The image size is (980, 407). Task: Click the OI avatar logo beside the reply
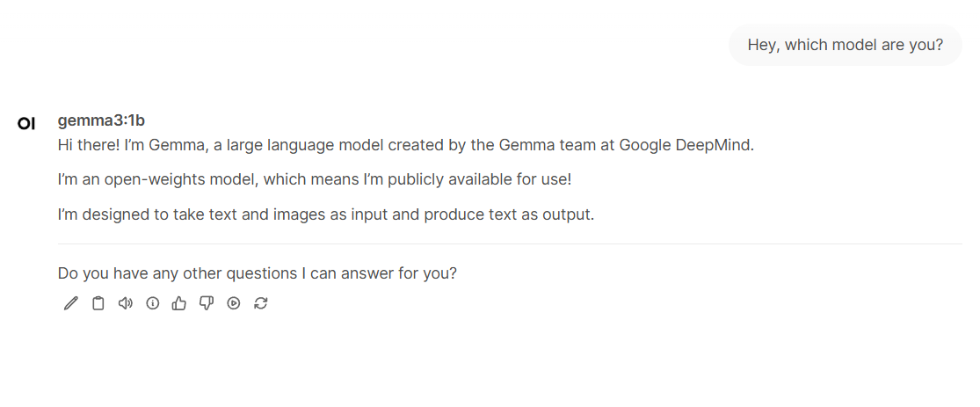coord(26,124)
